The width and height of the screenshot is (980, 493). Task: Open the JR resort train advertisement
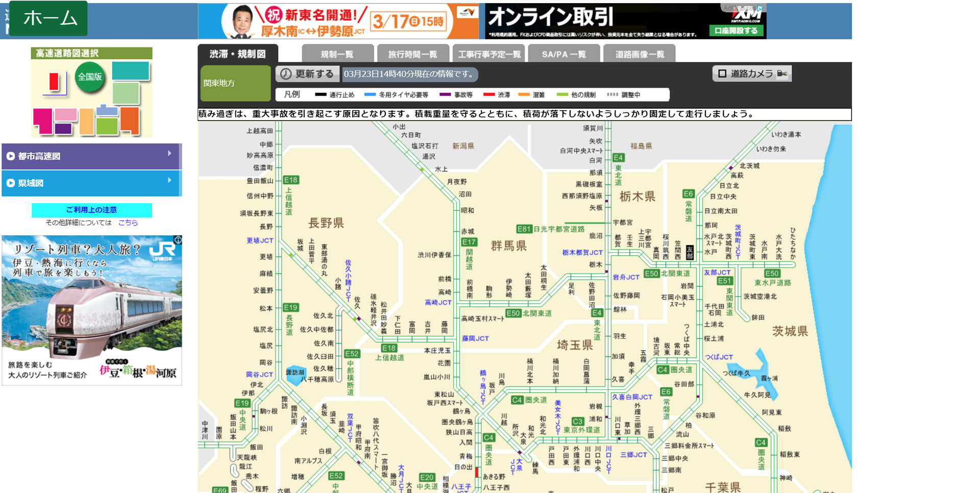tap(92, 310)
